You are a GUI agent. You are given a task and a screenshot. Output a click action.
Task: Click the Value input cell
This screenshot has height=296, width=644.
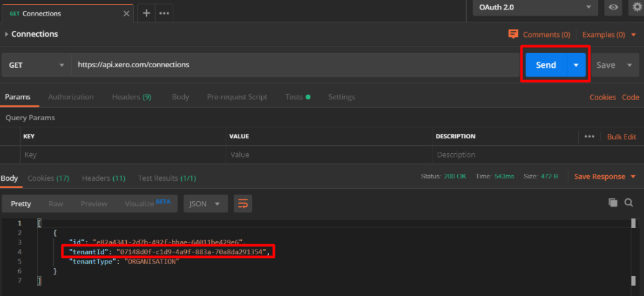tap(329, 154)
